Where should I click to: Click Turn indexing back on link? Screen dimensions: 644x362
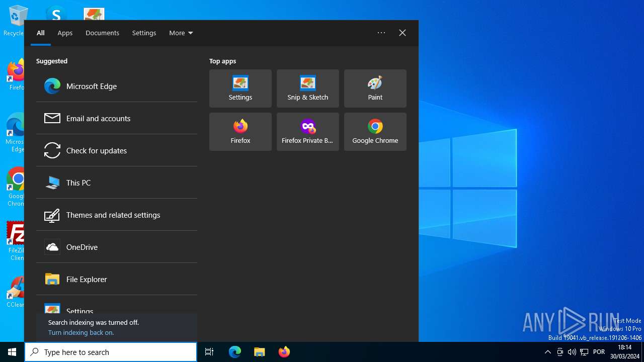[x=81, y=332]
